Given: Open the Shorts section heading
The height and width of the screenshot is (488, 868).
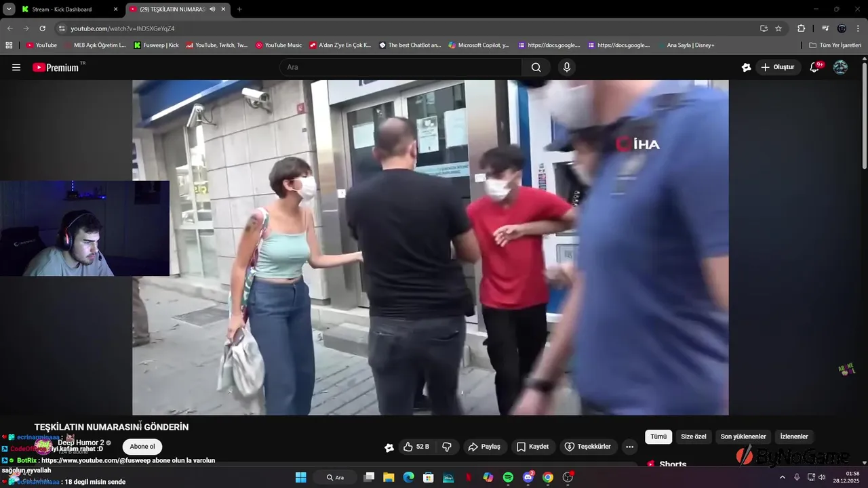Looking at the screenshot, I should 673,464.
